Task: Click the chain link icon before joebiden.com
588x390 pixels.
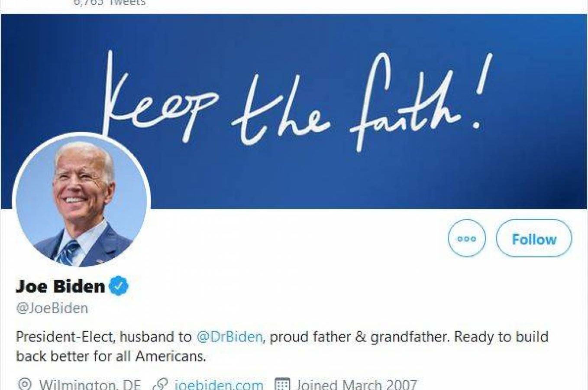Action: click(x=161, y=384)
